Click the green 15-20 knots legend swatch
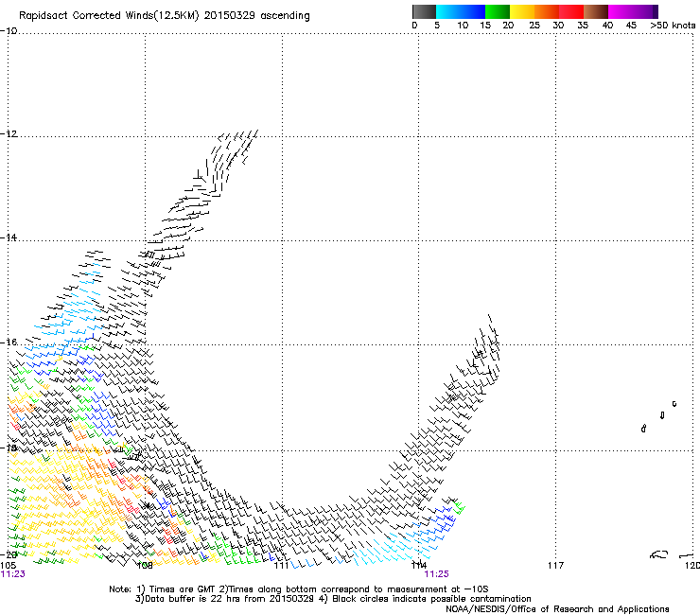This screenshot has width=700, height=615. [x=498, y=11]
